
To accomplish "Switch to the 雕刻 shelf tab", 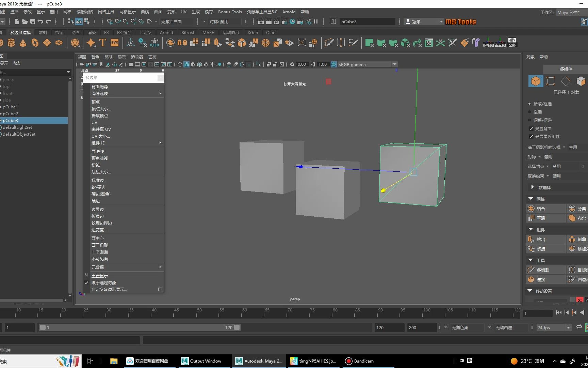I will [x=43, y=33].
